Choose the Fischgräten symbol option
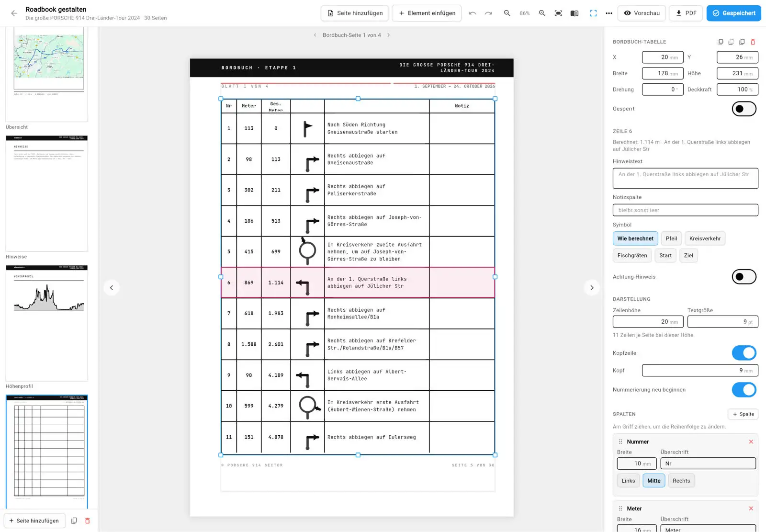 coord(632,255)
